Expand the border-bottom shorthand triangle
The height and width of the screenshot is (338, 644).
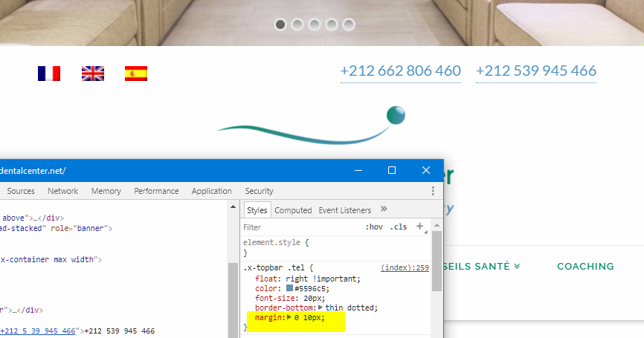(321, 308)
